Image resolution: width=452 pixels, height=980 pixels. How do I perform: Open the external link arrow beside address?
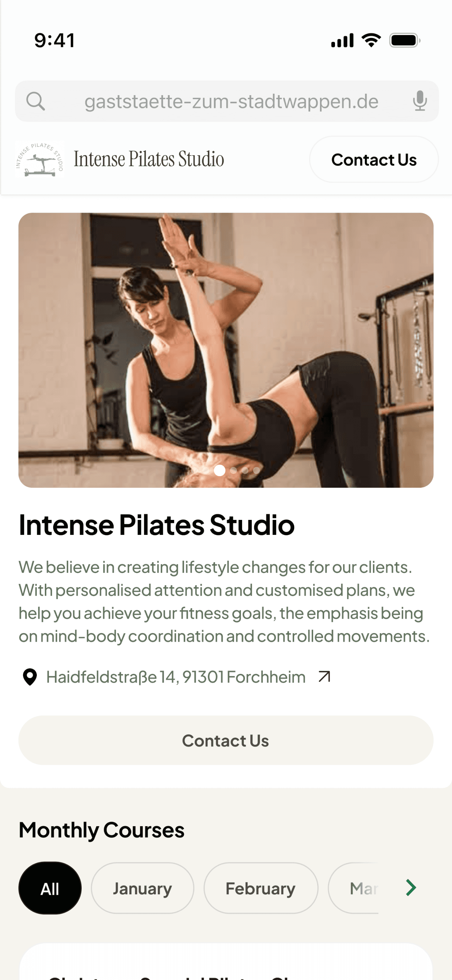point(324,676)
